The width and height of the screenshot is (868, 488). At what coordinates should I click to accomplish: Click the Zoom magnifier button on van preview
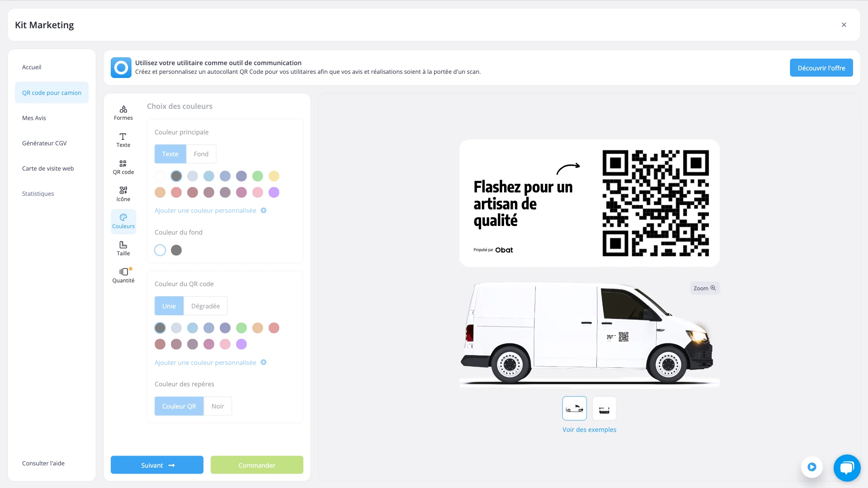click(x=704, y=288)
